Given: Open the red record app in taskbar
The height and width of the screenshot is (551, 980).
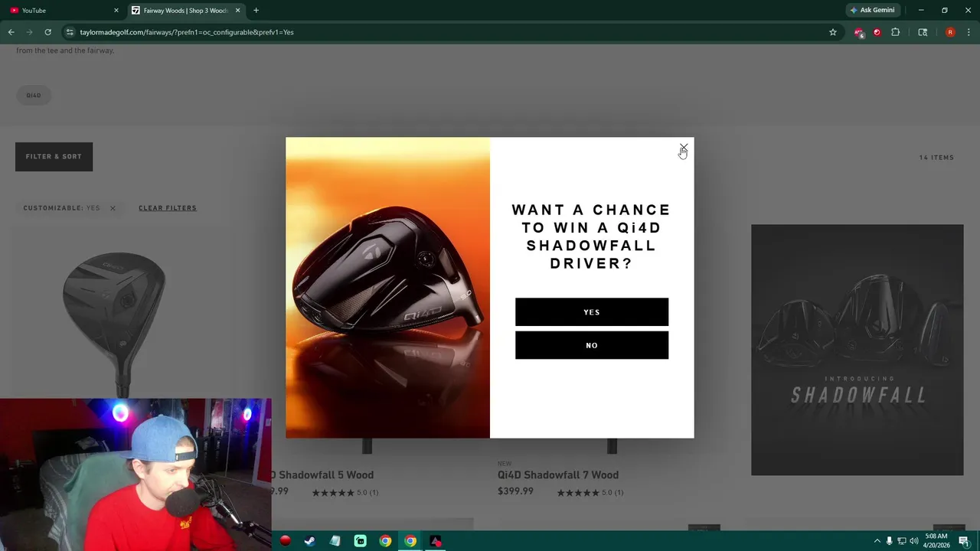Looking at the screenshot, I should [x=286, y=541].
